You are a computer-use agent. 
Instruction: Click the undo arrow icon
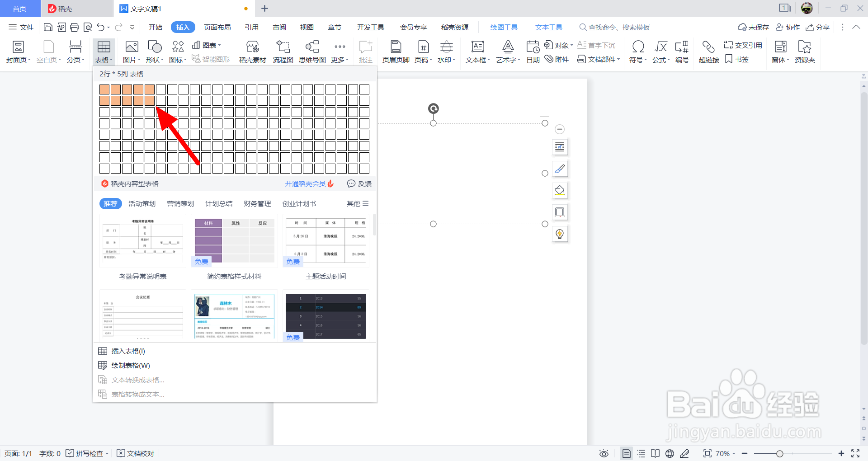click(100, 28)
